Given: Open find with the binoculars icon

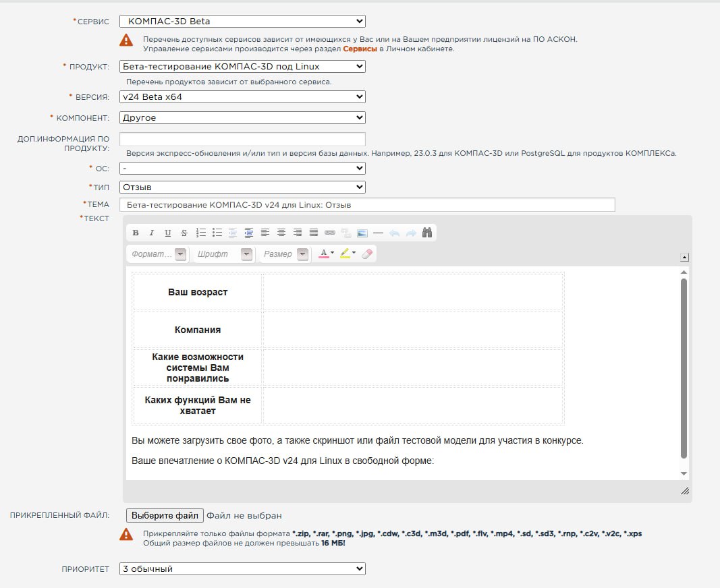Looking at the screenshot, I should (x=427, y=233).
